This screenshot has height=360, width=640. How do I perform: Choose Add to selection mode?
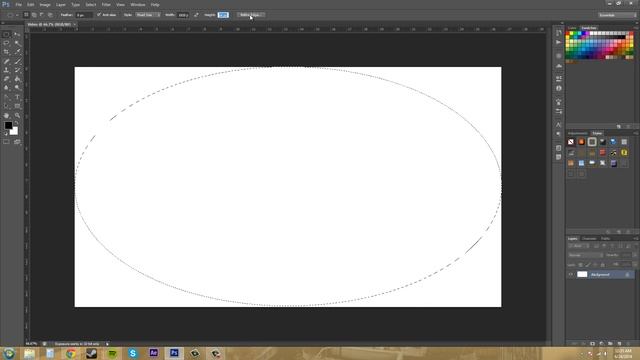tap(34, 15)
